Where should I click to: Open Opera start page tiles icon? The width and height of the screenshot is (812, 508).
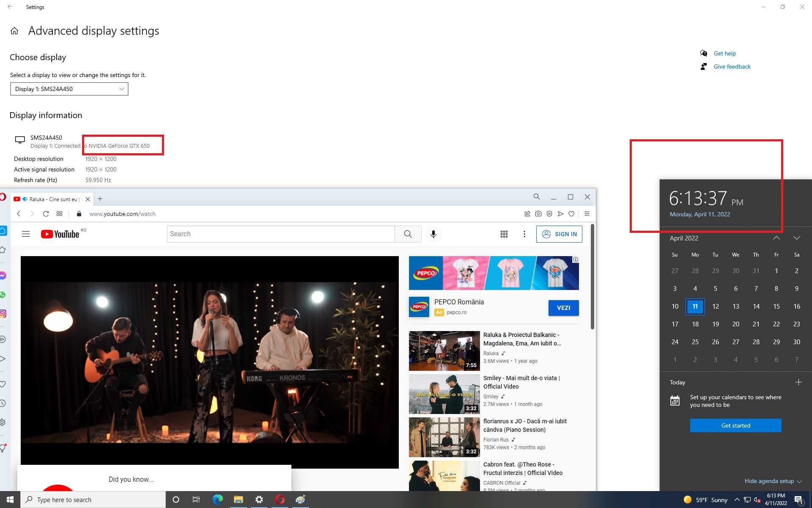coord(59,214)
